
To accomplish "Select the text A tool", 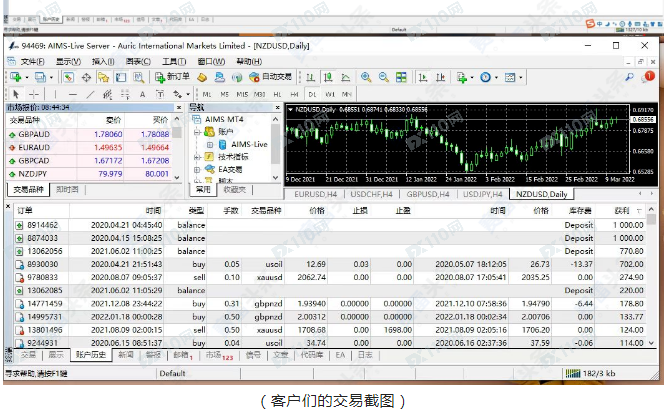I will point(142,94).
